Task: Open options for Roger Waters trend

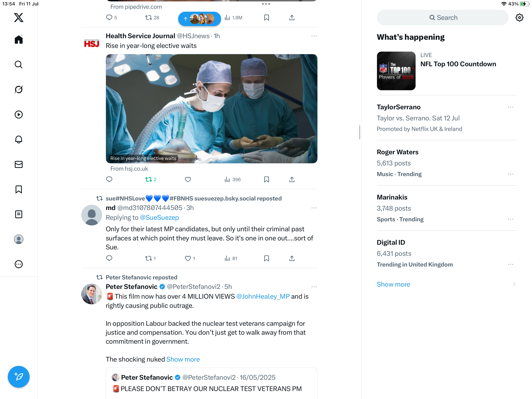Action: tap(510, 174)
